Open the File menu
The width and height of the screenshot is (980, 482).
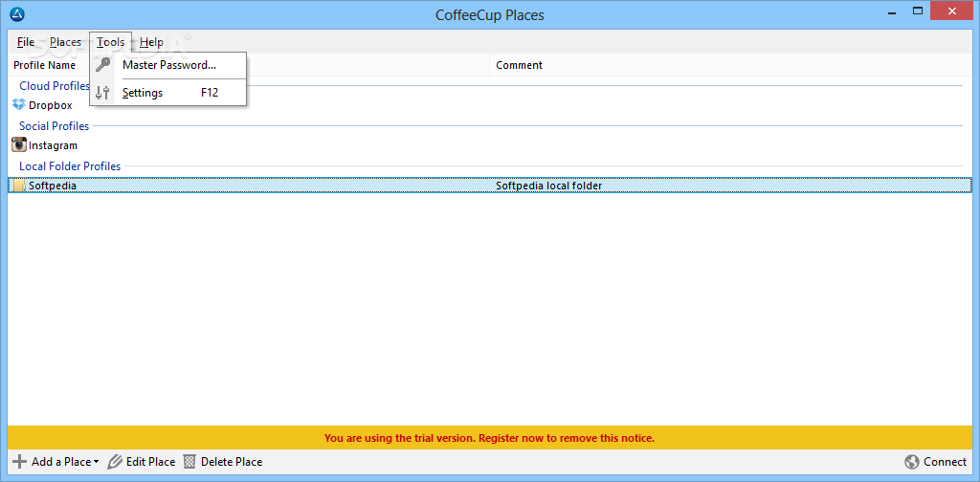(x=26, y=42)
